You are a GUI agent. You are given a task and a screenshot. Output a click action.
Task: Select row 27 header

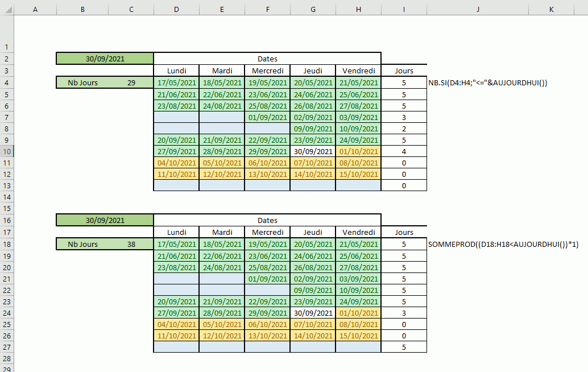pyautogui.click(x=7, y=347)
